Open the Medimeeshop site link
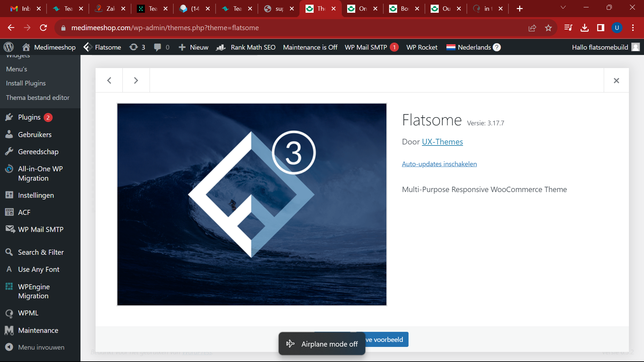 [49, 47]
